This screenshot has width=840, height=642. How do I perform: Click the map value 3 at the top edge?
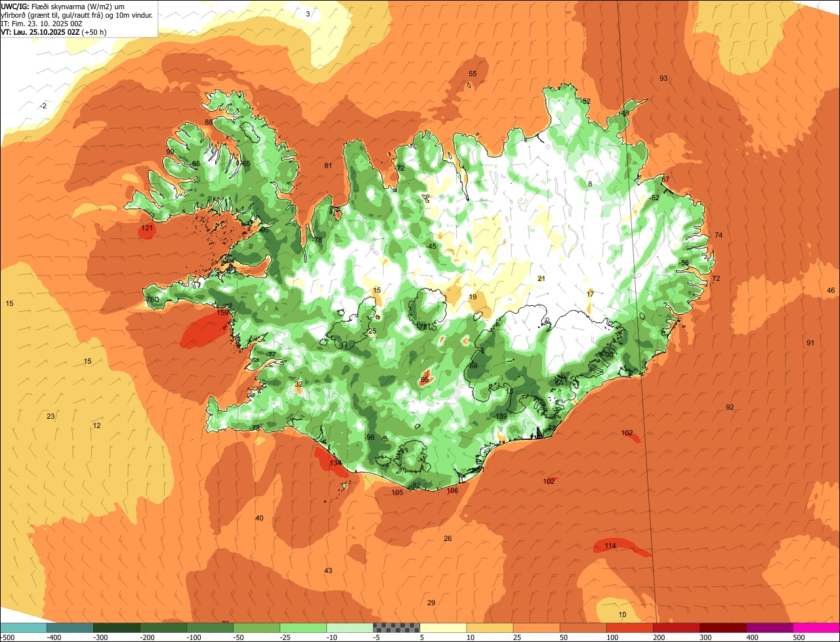coord(308,14)
